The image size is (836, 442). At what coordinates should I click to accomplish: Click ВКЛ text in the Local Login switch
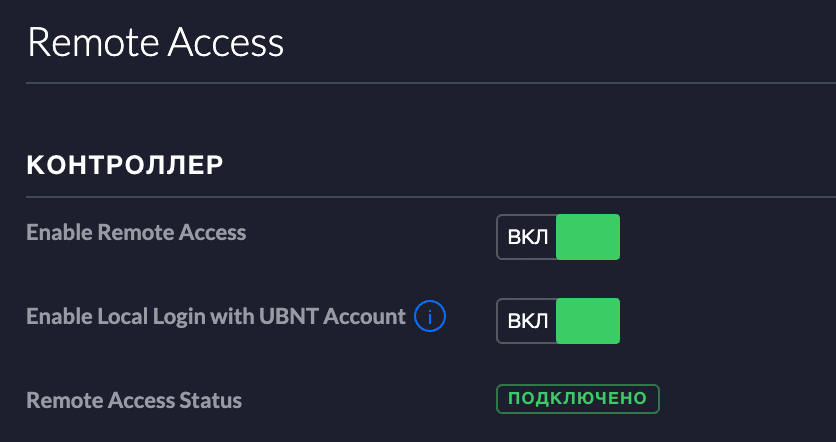click(x=527, y=322)
